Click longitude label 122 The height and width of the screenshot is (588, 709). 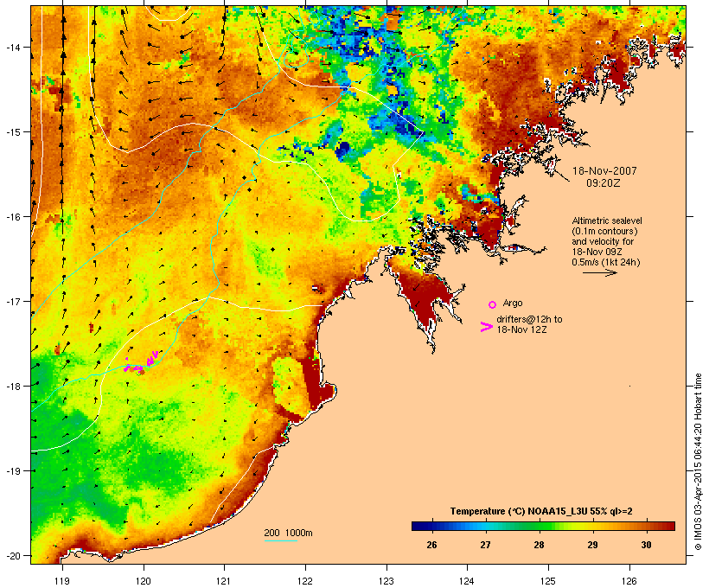305,581
